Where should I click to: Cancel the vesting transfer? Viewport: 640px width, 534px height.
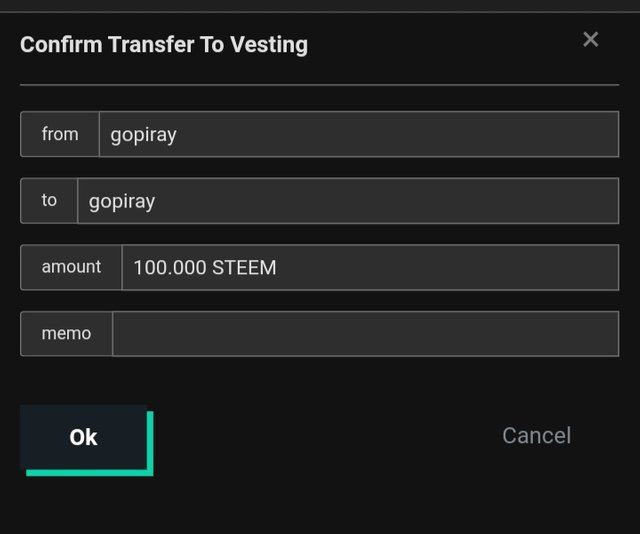point(536,435)
